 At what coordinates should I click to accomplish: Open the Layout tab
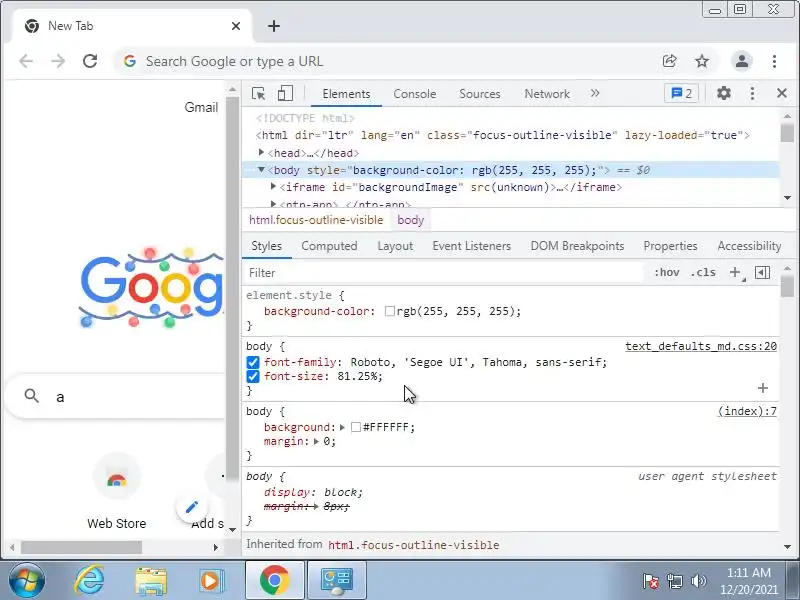click(395, 246)
